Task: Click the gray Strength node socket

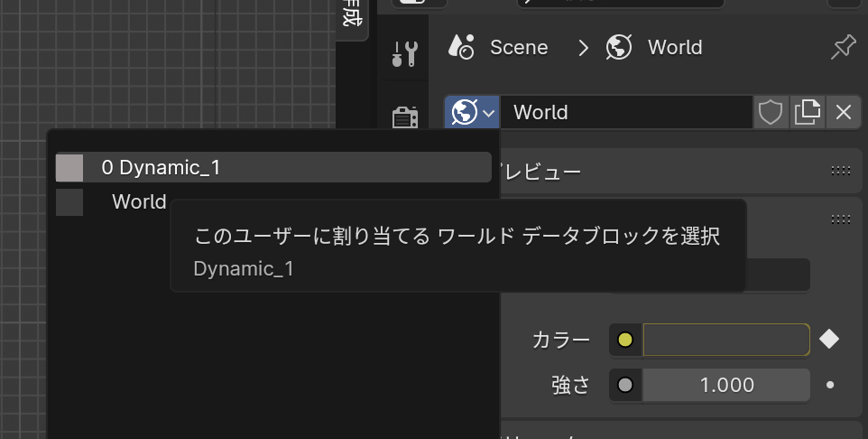Action: point(625,385)
